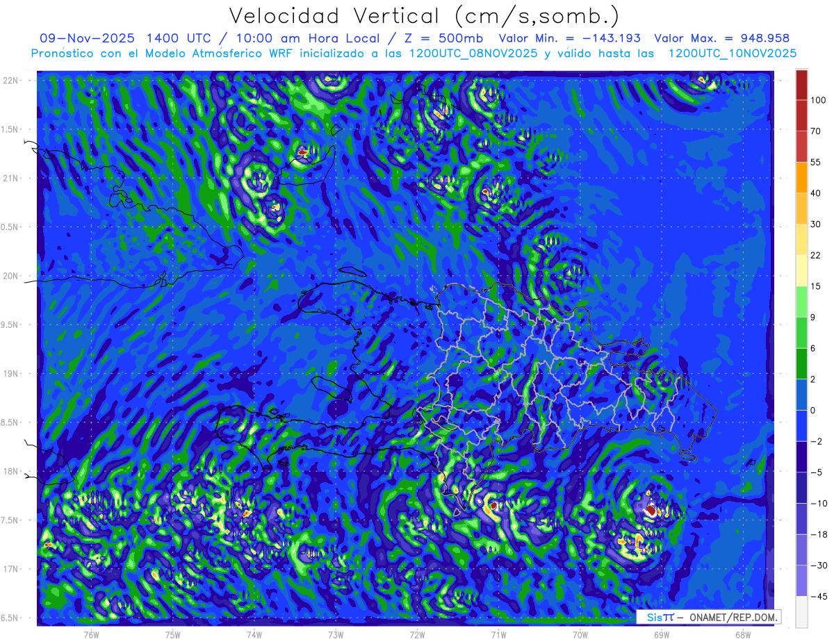Viewport: 834px width, 644px height.
Task: Click the title "Velocidad Vertical (cm/s,somb.)"
Action: [x=423, y=16]
